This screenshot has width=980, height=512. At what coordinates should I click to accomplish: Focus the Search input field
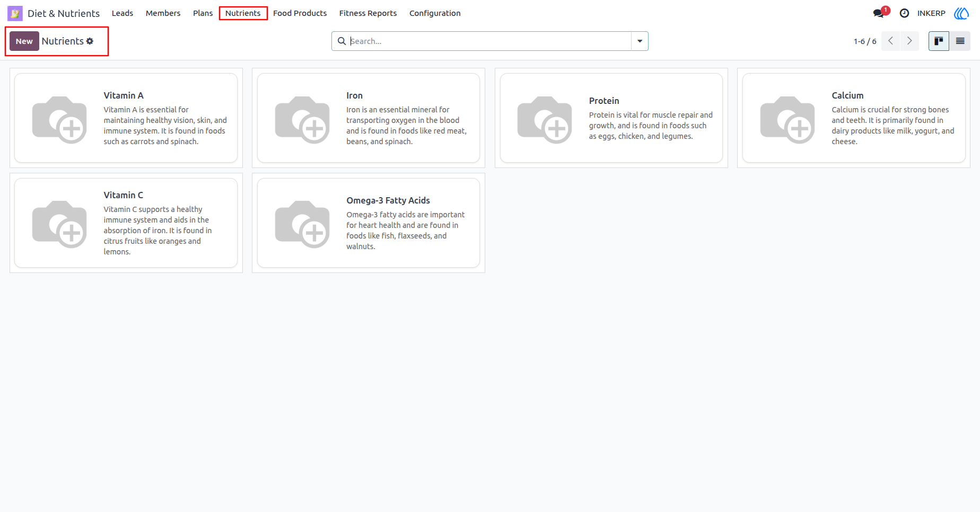[x=490, y=41]
